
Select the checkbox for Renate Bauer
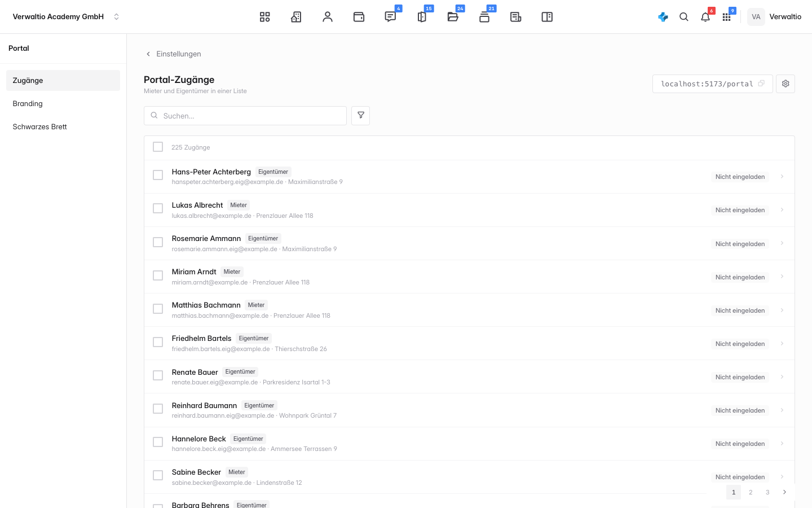pyautogui.click(x=158, y=375)
